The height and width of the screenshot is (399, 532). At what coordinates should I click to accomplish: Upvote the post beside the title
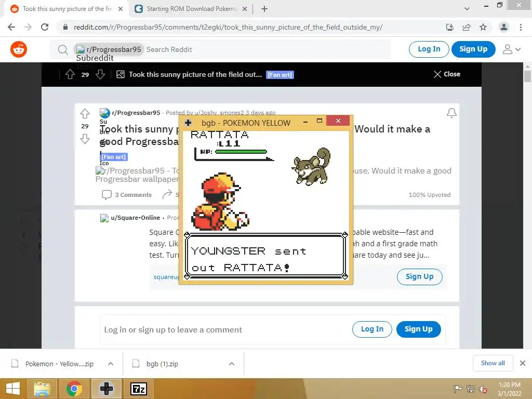click(x=85, y=113)
